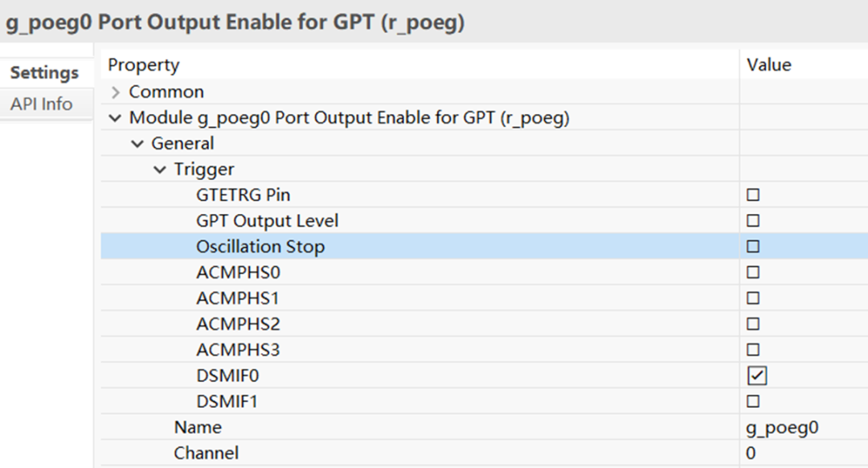Select the ACMPHS3 property label
The image size is (868, 468).
click(238, 350)
